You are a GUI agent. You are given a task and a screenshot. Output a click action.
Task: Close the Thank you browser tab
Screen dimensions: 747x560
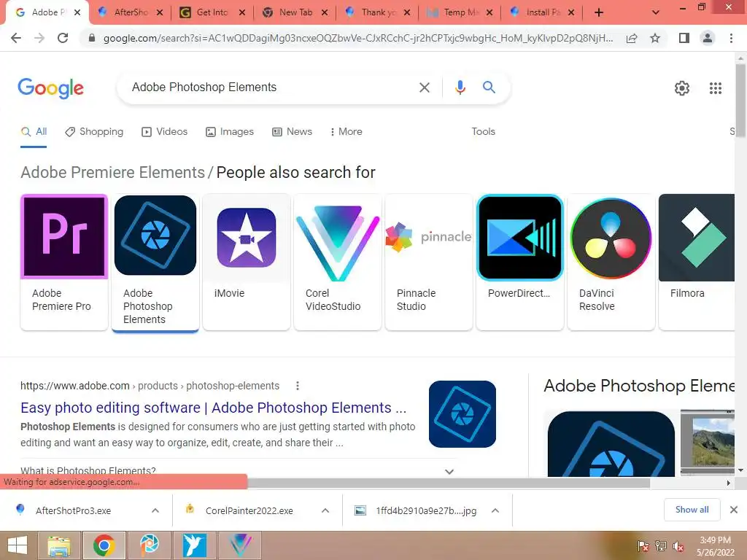click(407, 13)
